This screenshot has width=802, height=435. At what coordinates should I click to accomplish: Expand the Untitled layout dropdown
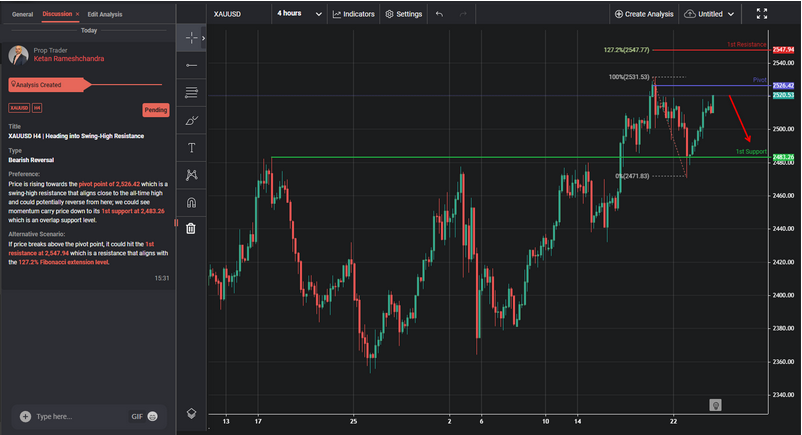click(709, 14)
